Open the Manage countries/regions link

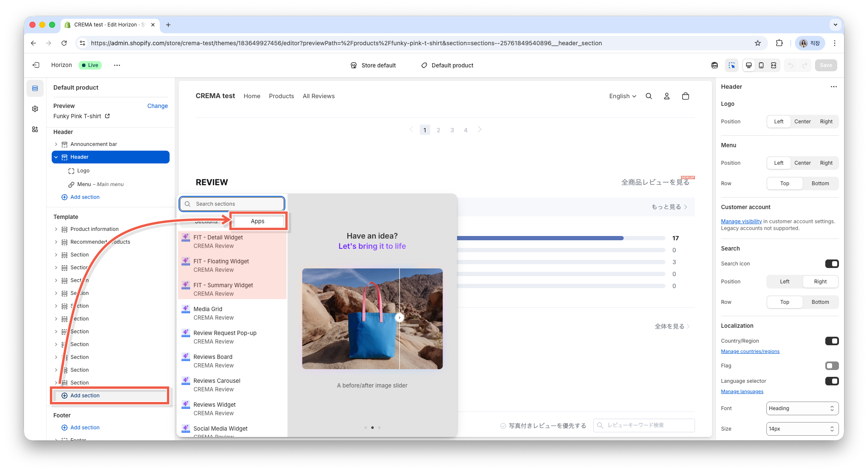pyautogui.click(x=750, y=351)
